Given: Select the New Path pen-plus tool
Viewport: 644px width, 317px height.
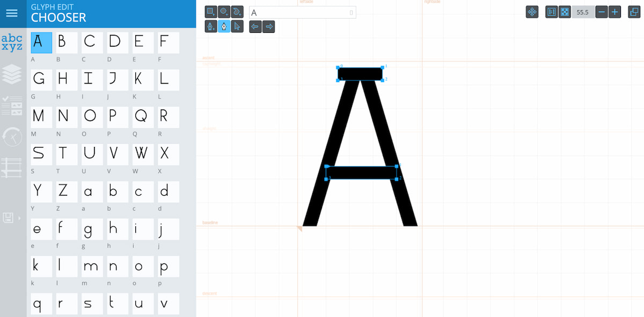Looking at the screenshot, I should [211, 26].
